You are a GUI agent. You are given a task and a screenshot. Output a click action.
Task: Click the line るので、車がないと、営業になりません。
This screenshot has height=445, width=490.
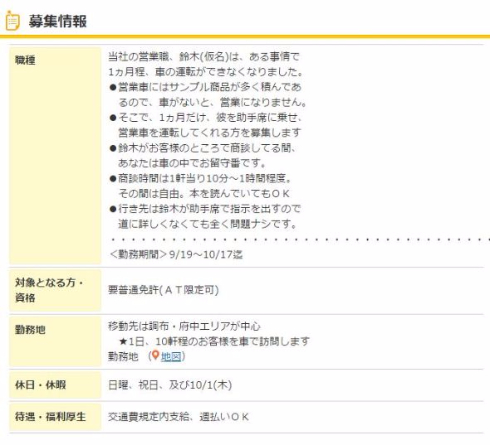[213, 102]
